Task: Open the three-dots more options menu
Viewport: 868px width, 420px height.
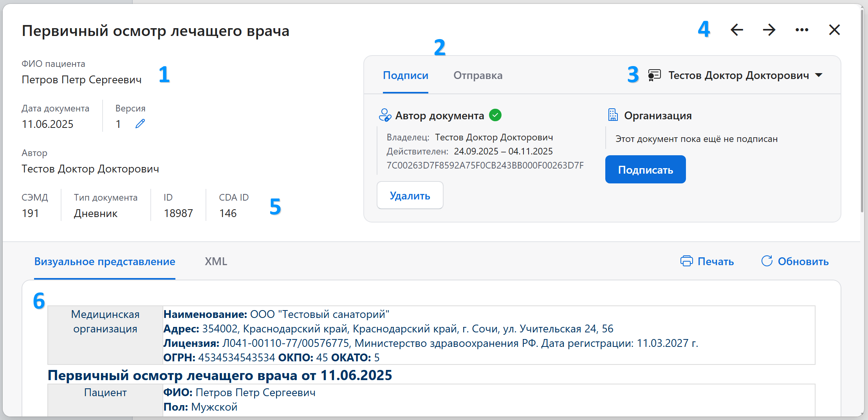Action: point(801,30)
